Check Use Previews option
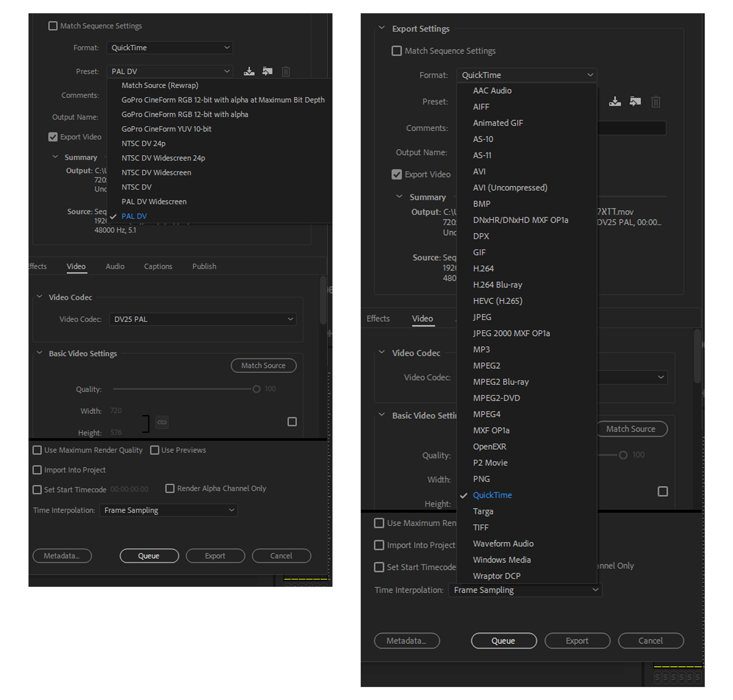Image resolution: width=733 pixels, height=700 pixels. [x=154, y=450]
